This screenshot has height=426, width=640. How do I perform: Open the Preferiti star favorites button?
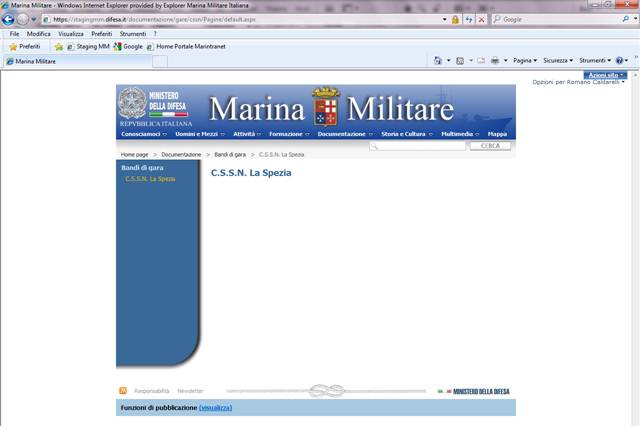tap(25, 47)
